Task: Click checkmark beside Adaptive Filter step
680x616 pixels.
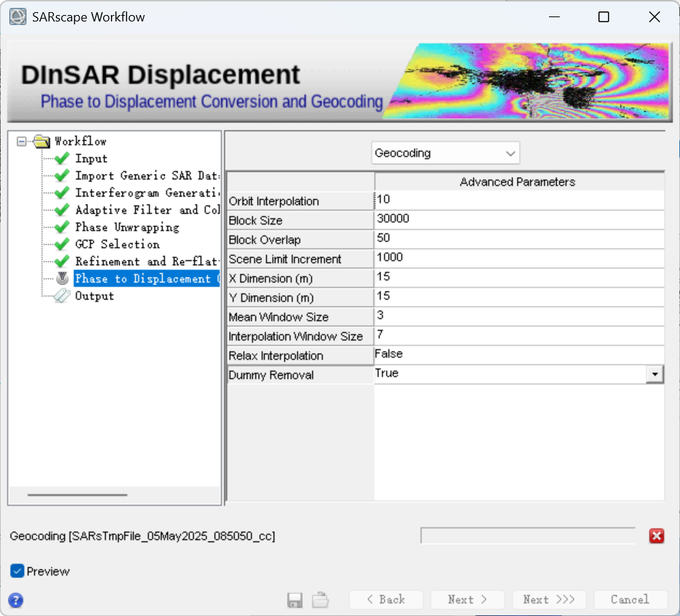Action: coord(62,210)
